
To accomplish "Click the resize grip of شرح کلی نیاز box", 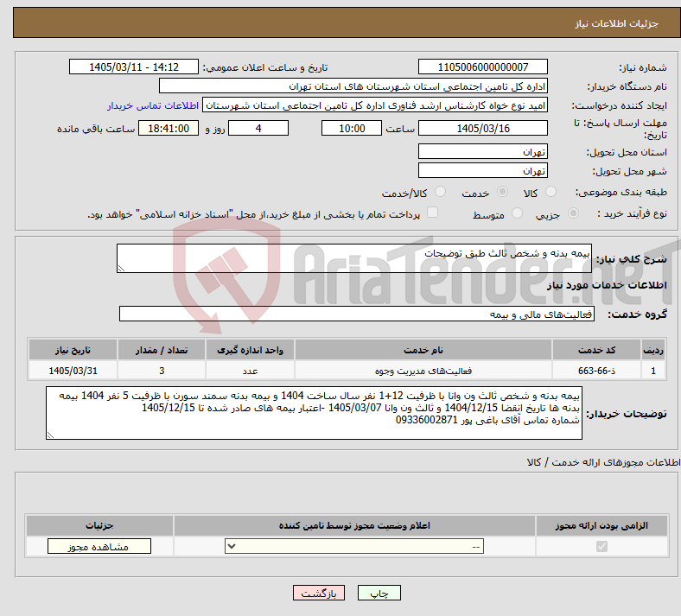I will (121, 269).
